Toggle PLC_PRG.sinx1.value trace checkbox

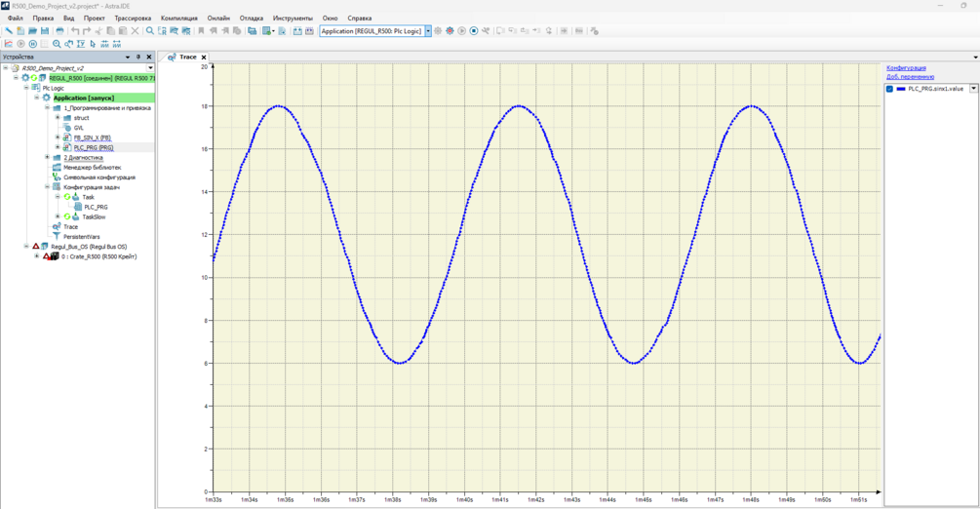[889, 89]
